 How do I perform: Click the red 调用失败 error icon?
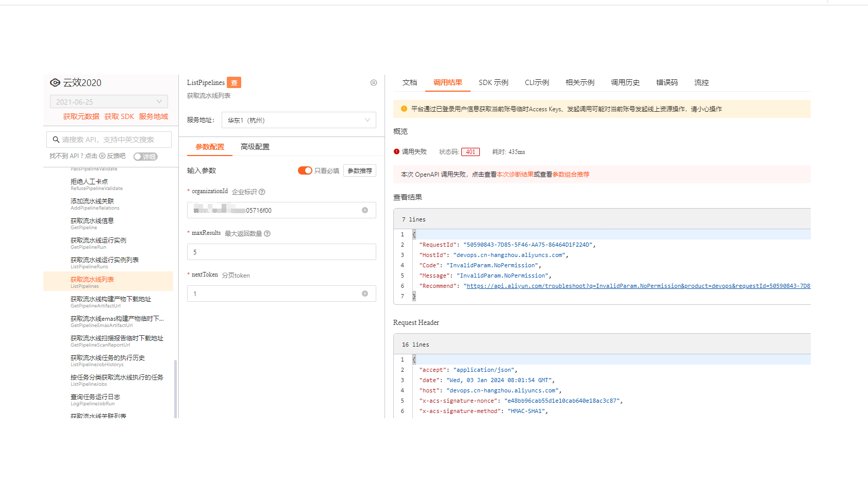(396, 151)
